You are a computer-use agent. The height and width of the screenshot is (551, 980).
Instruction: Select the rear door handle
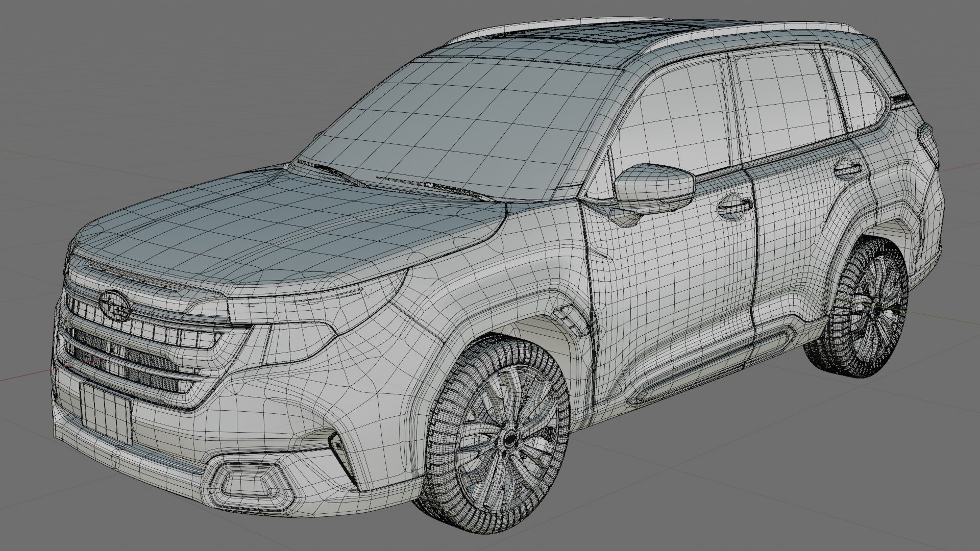pos(848,169)
